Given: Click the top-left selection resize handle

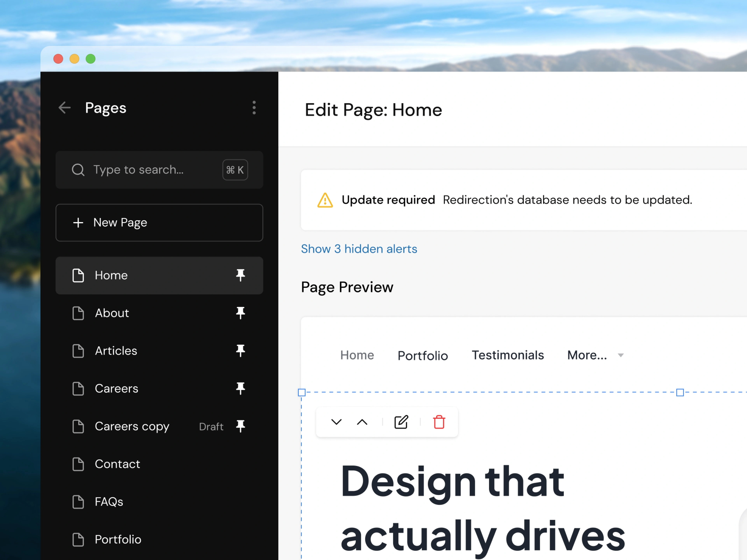Looking at the screenshot, I should pos(302,393).
